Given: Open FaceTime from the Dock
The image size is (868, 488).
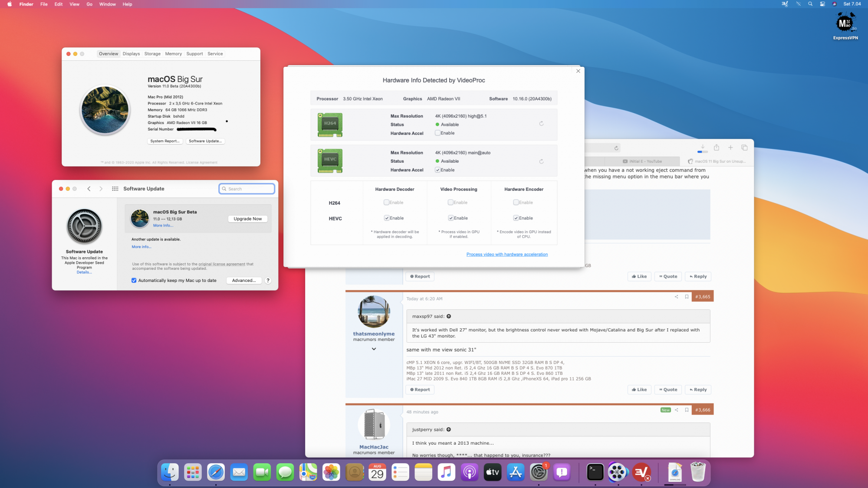Looking at the screenshot, I should click(x=262, y=472).
